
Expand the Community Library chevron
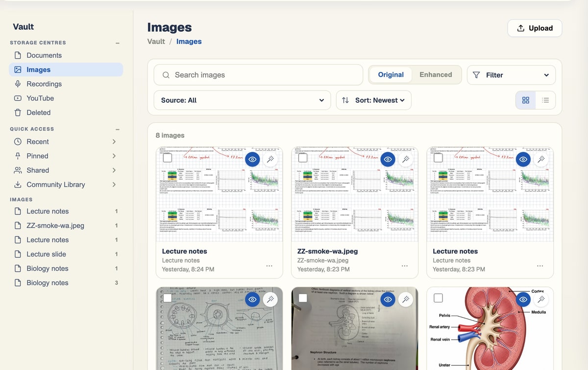(114, 185)
